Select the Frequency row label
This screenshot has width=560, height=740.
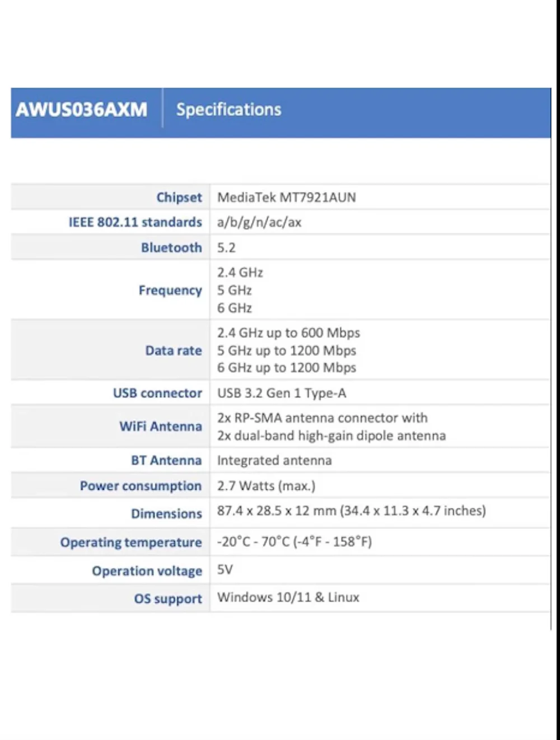tap(170, 290)
